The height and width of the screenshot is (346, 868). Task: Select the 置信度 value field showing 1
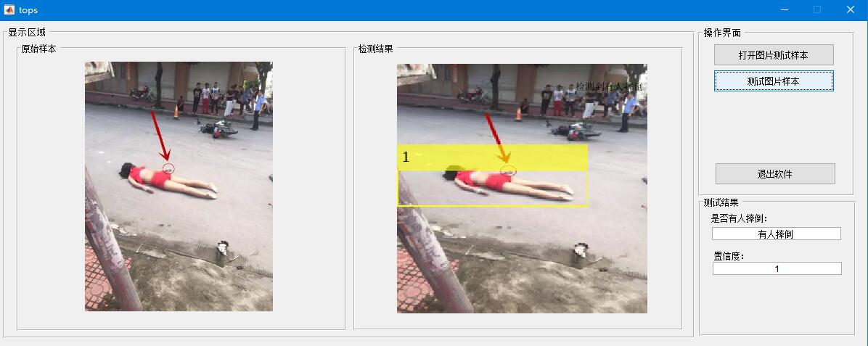coord(777,268)
